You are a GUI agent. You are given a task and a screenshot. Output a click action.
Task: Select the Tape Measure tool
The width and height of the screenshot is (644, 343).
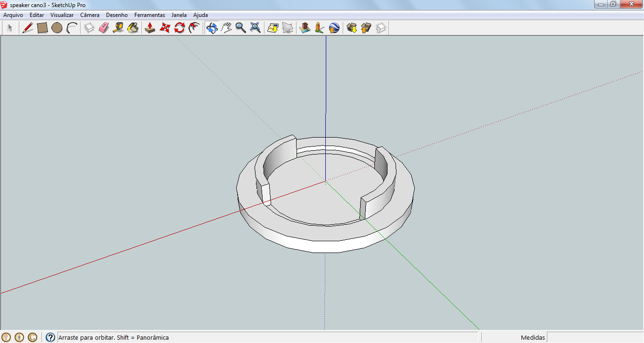118,28
